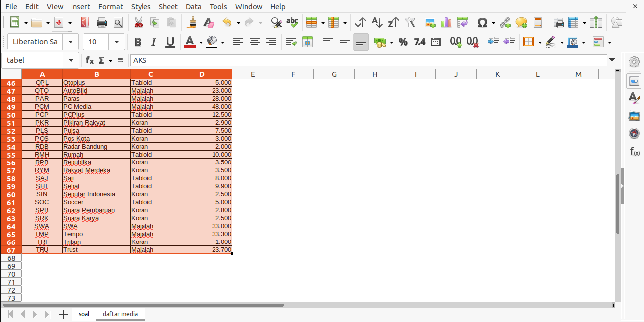Select row 55 header
Screen dimensions: 644x322
11,155
